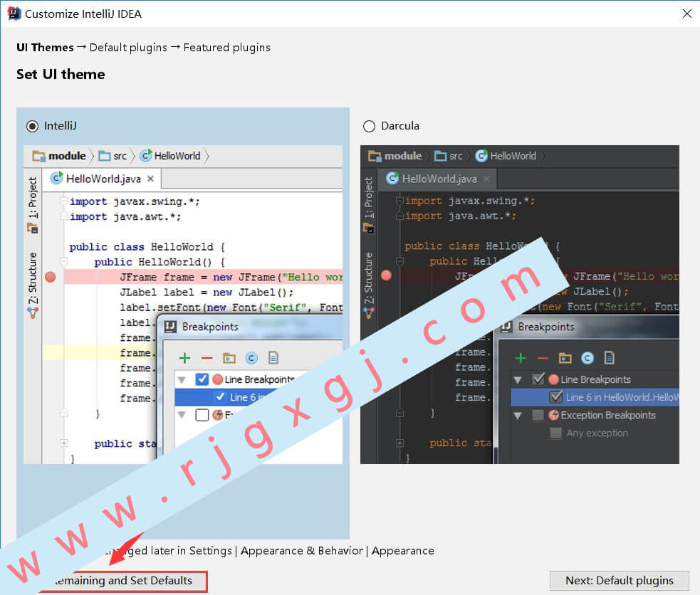Toggle Line Breakpoints checkbox in Darcula preview
This screenshot has height=595, width=700.
538,379
